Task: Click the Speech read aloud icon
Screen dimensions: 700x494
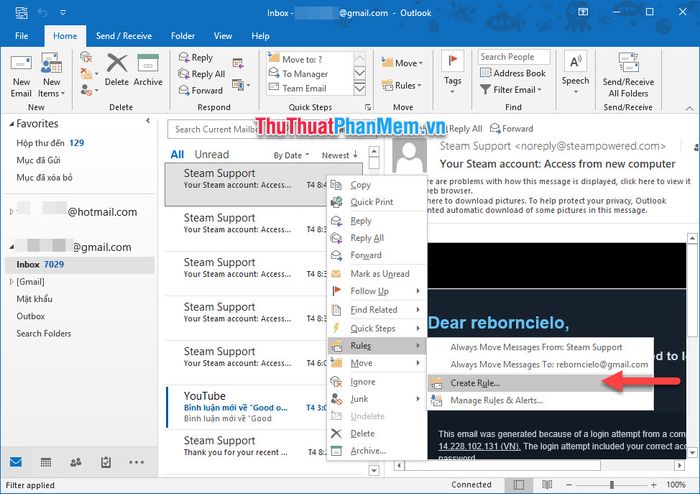Action: coord(575,61)
